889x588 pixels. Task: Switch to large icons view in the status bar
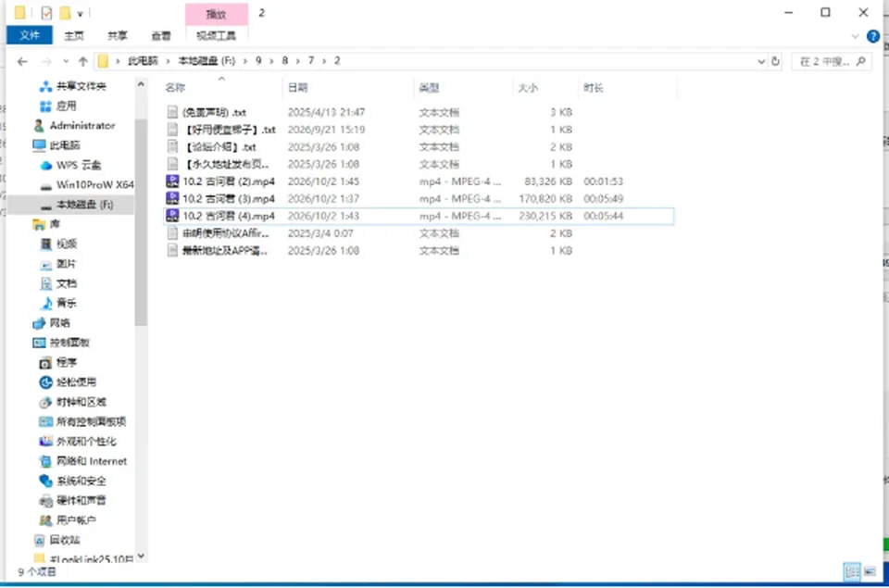coord(870,571)
